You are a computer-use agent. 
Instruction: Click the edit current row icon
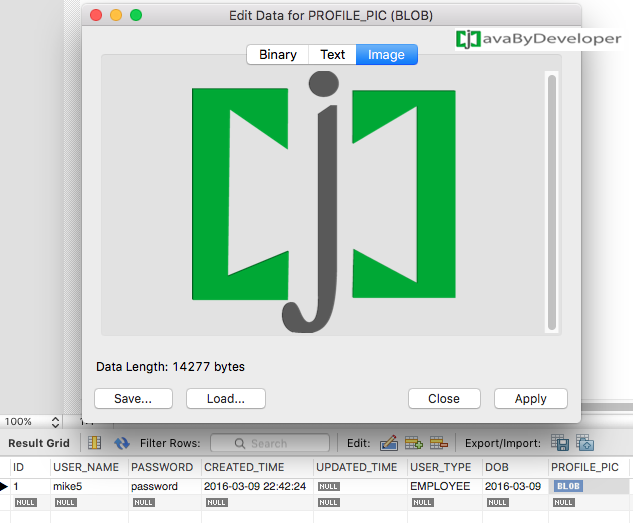pos(389,443)
